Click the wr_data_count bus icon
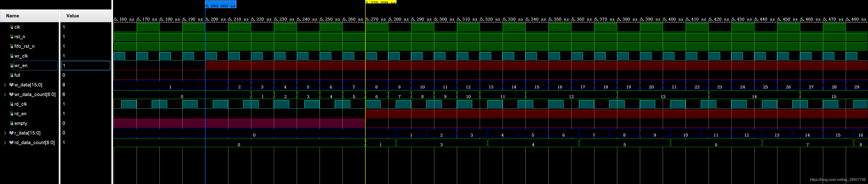Viewport: 868px width, 184px height. tap(11, 95)
